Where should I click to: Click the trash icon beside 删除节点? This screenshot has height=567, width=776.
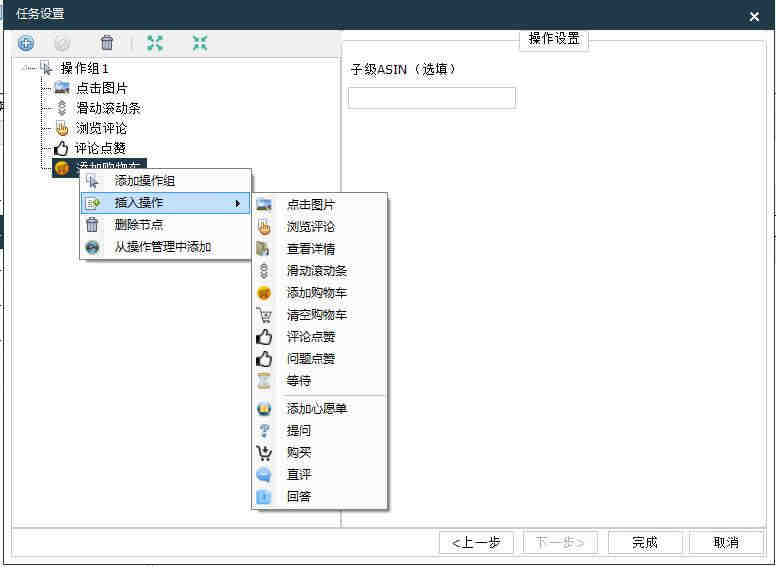coord(92,225)
